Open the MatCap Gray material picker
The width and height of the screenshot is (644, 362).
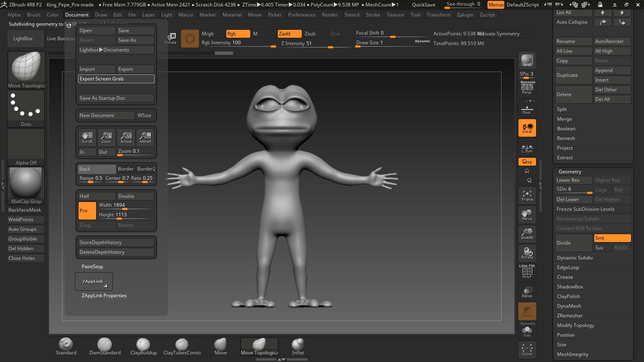[x=26, y=186]
